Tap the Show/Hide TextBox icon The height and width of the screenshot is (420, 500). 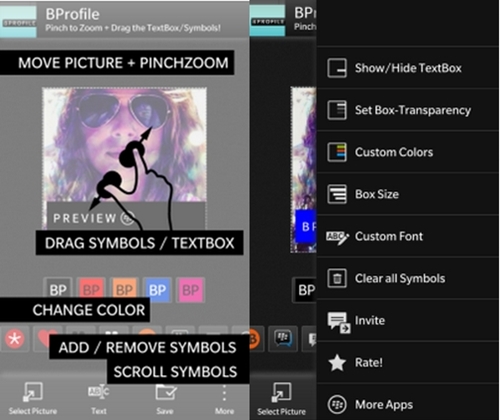coord(337,68)
